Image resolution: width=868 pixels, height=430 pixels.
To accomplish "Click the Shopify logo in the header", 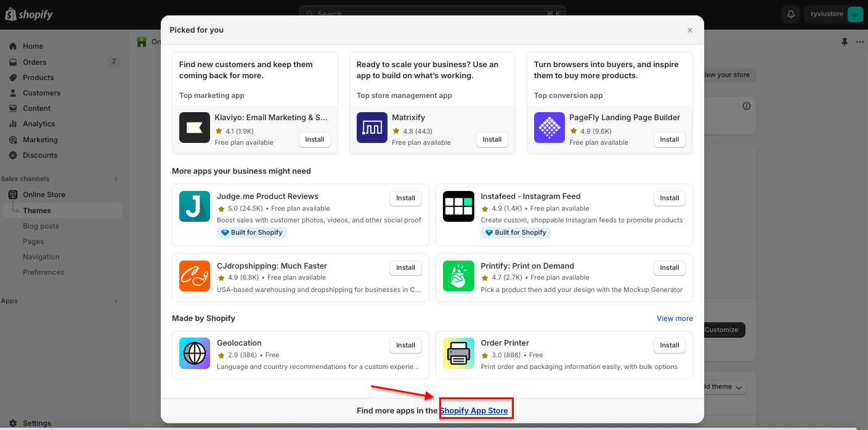I will [x=29, y=14].
